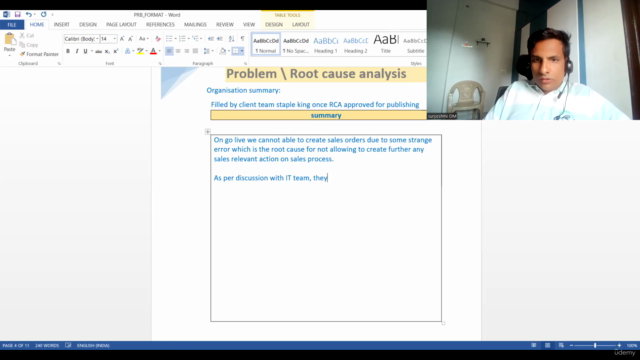Viewport: 640px width, 360px height.
Task: Toggle bold formatting
Action: click(68, 51)
